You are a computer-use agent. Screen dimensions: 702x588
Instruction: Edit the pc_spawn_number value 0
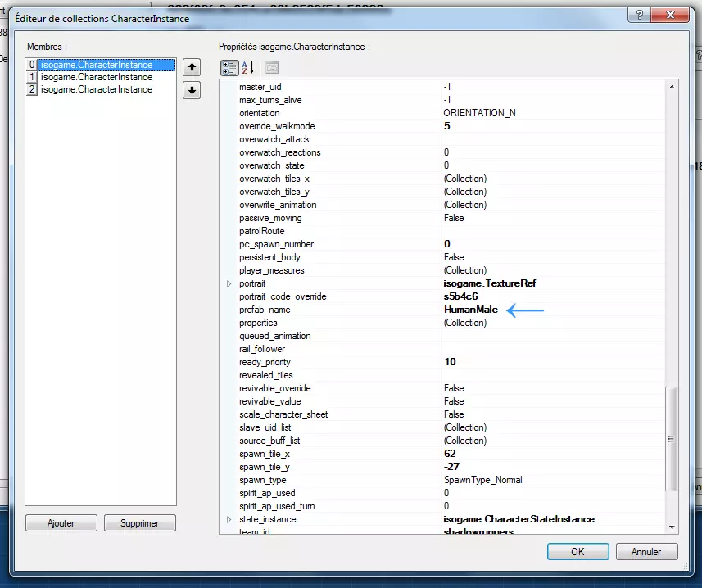click(x=446, y=244)
